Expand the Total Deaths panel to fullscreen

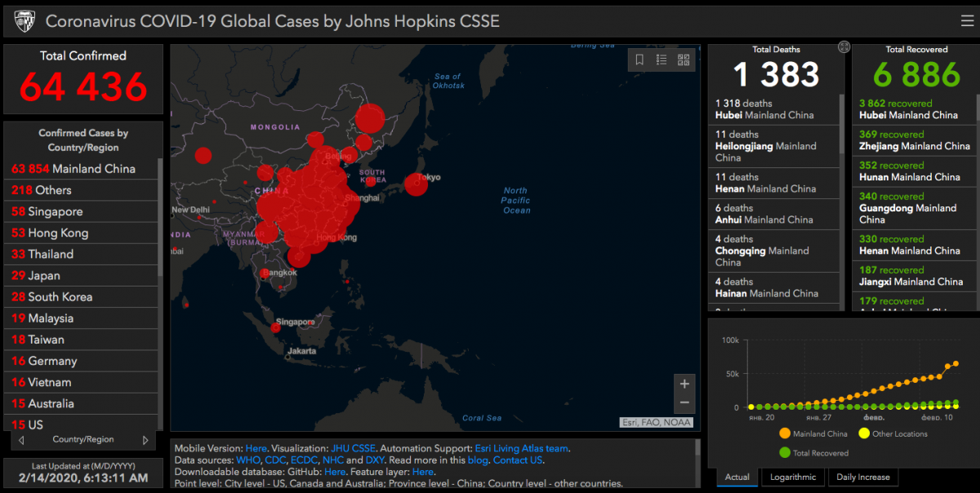(x=844, y=47)
